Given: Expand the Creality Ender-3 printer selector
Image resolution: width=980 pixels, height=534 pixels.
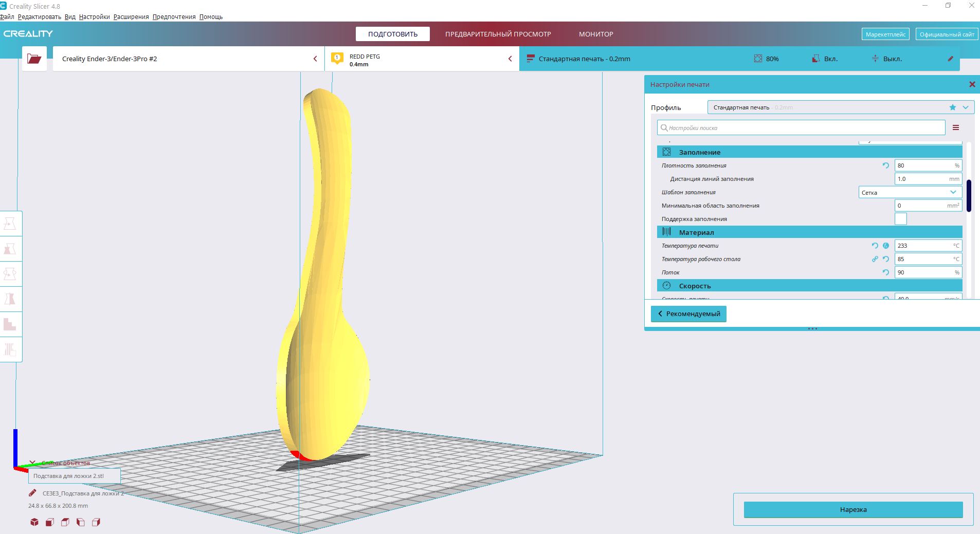Looking at the screenshot, I should [x=189, y=59].
